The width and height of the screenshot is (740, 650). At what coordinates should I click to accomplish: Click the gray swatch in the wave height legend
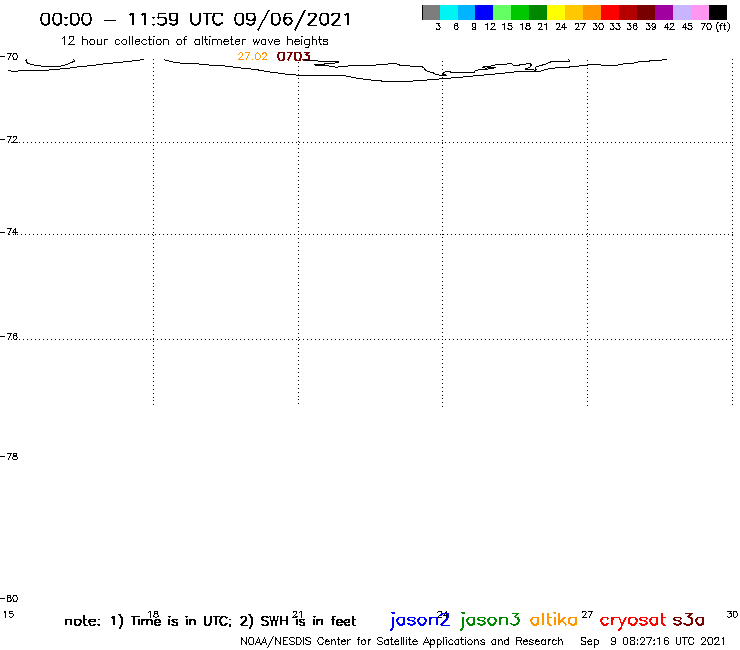pos(431,12)
